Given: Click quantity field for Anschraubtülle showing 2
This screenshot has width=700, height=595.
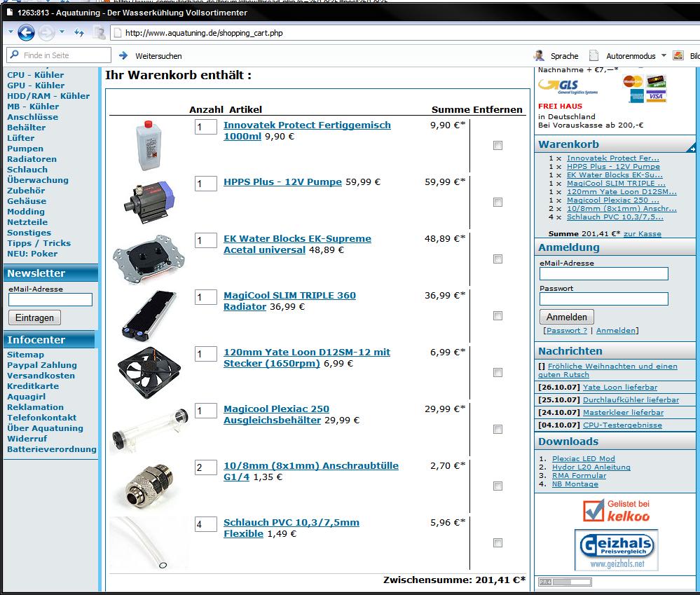Looking at the screenshot, I should (206, 467).
